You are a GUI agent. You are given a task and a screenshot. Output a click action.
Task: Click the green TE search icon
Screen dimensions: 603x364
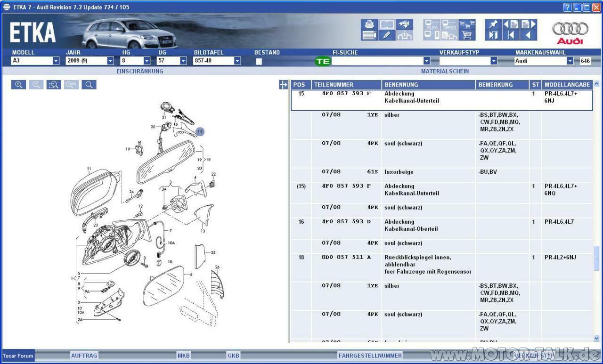pos(323,61)
